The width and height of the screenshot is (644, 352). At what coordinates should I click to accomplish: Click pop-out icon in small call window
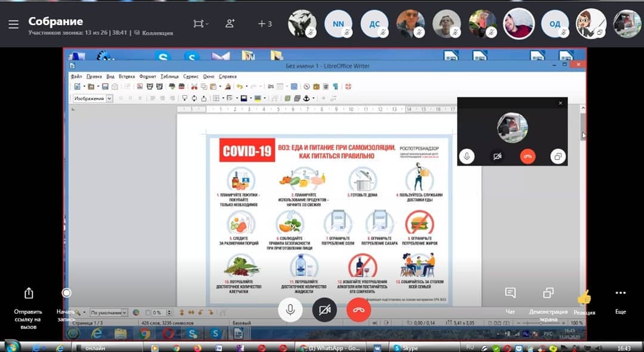[558, 156]
